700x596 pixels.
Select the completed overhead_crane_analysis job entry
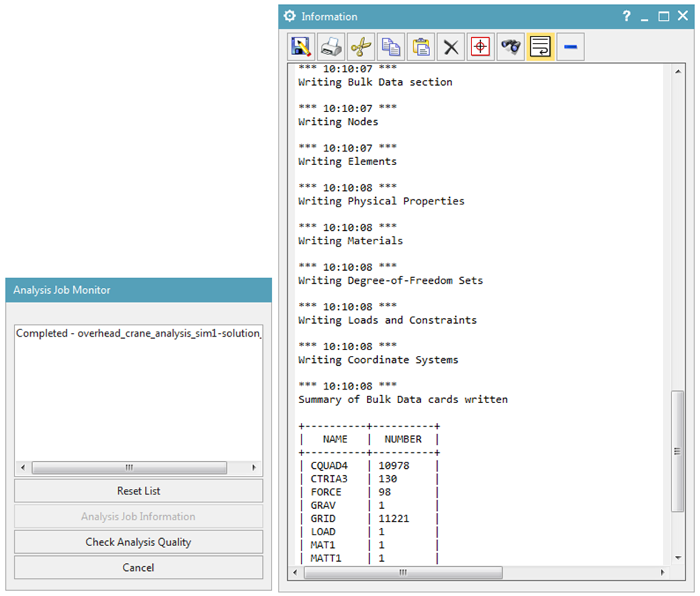(x=134, y=333)
